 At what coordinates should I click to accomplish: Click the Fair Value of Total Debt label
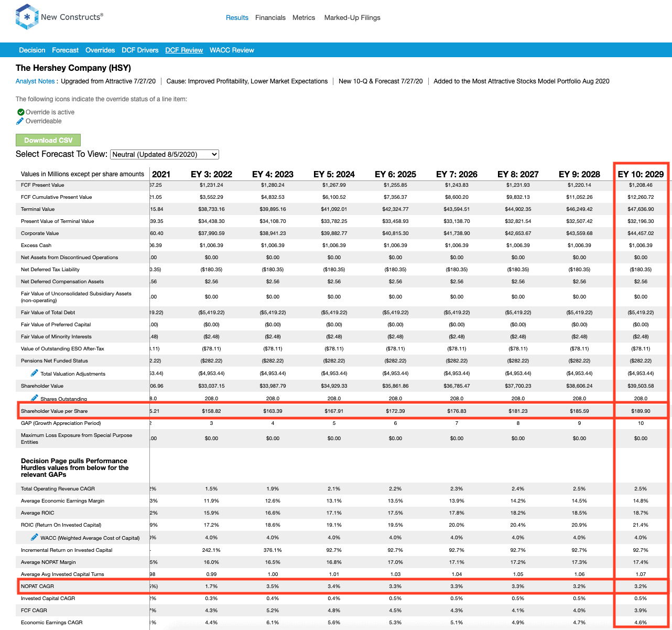click(x=48, y=313)
